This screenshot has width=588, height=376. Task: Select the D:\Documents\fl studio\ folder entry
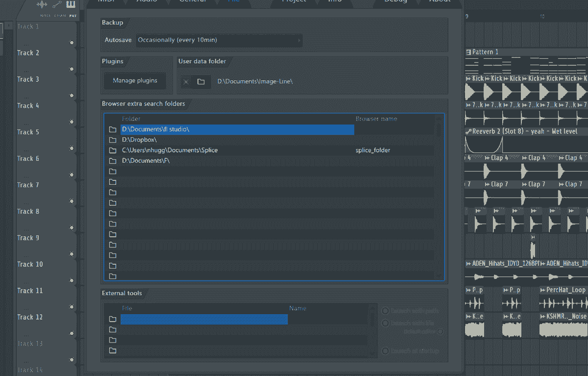coord(237,129)
